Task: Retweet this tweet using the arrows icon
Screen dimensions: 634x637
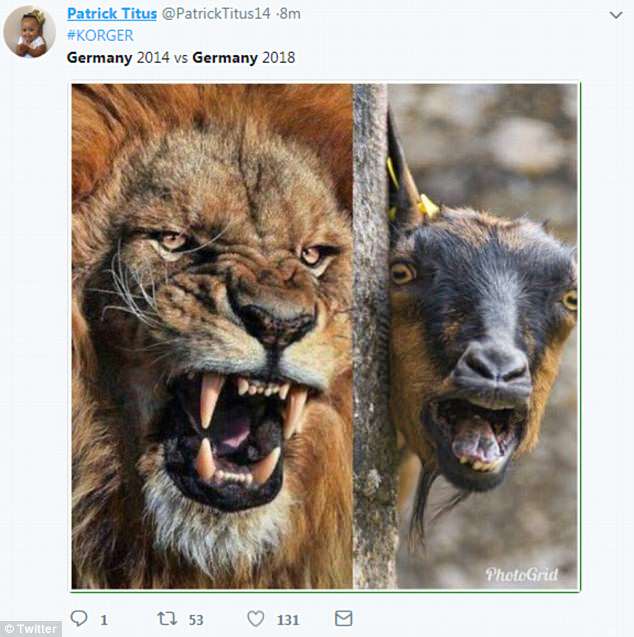Action: pyautogui.click(x=167, y=619)
